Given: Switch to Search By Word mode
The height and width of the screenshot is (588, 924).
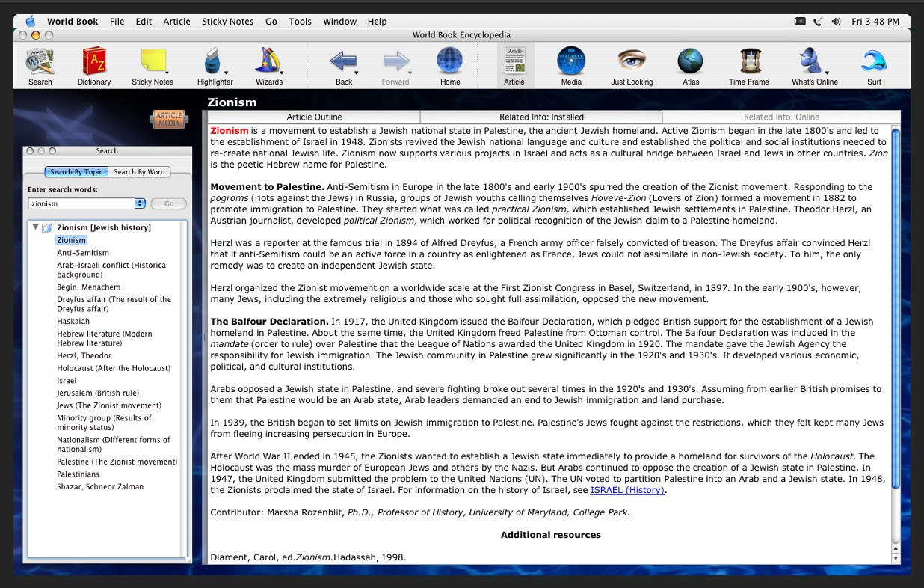Looking at the screenshot, I should [x=139, y=172].
